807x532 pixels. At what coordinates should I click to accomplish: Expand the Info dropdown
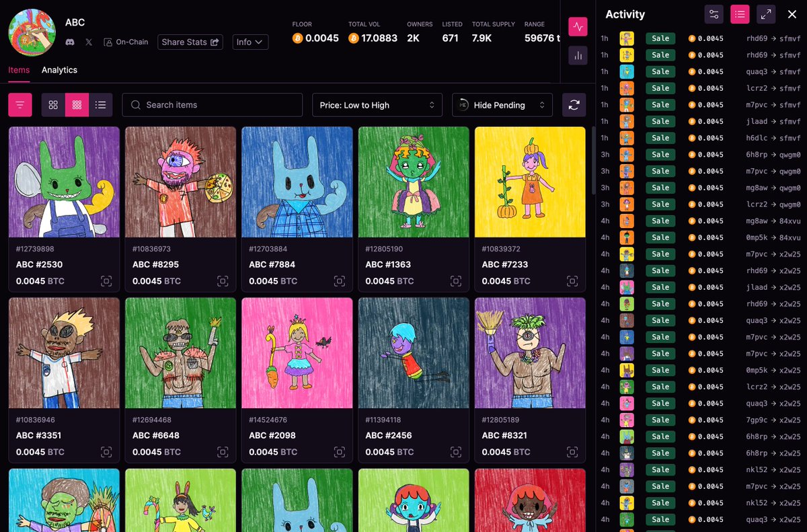[250, 42]
